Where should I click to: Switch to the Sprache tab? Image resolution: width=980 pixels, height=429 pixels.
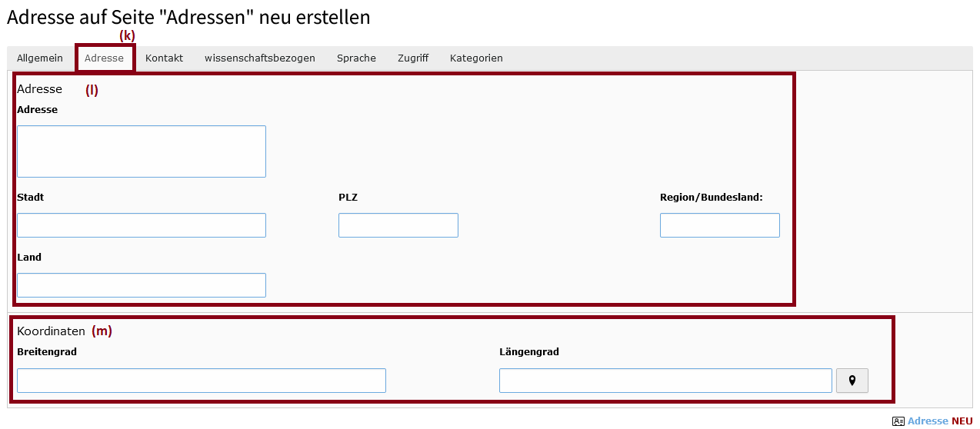[x=356, y=58]
